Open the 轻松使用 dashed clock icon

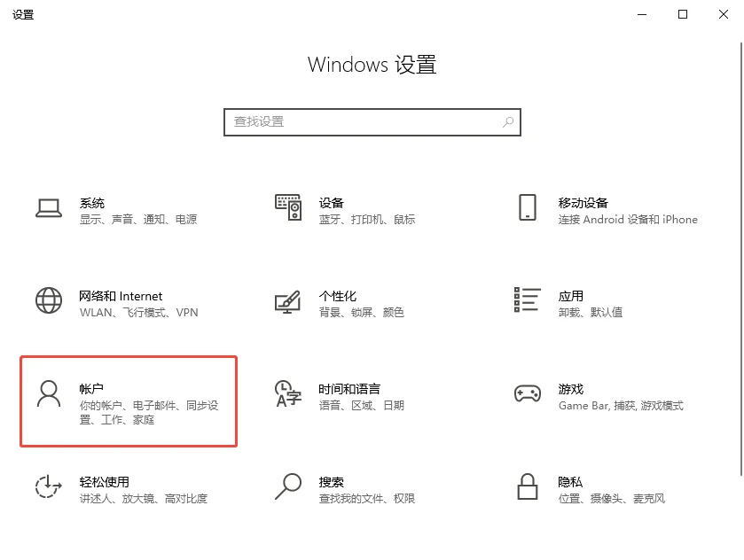49,486
